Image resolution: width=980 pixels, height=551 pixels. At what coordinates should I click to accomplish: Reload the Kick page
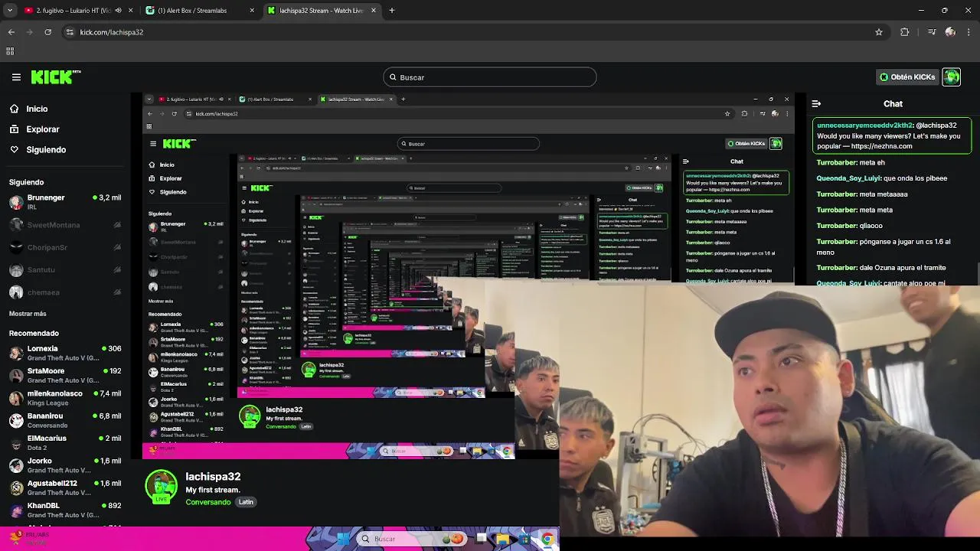(x=48, y=32)
